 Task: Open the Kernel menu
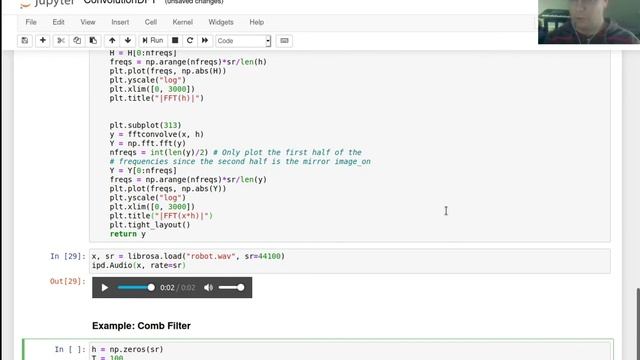click(x=182, y=22)
